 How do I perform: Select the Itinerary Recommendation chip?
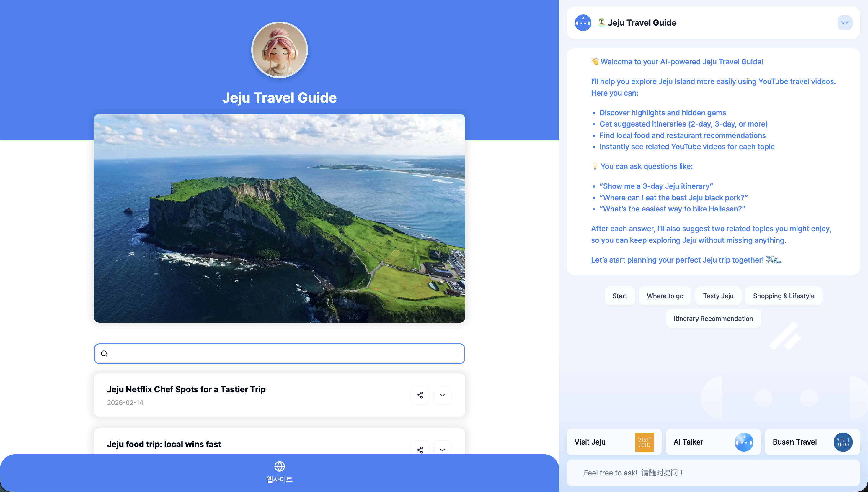pyautogui.click(x=713, y=319)
